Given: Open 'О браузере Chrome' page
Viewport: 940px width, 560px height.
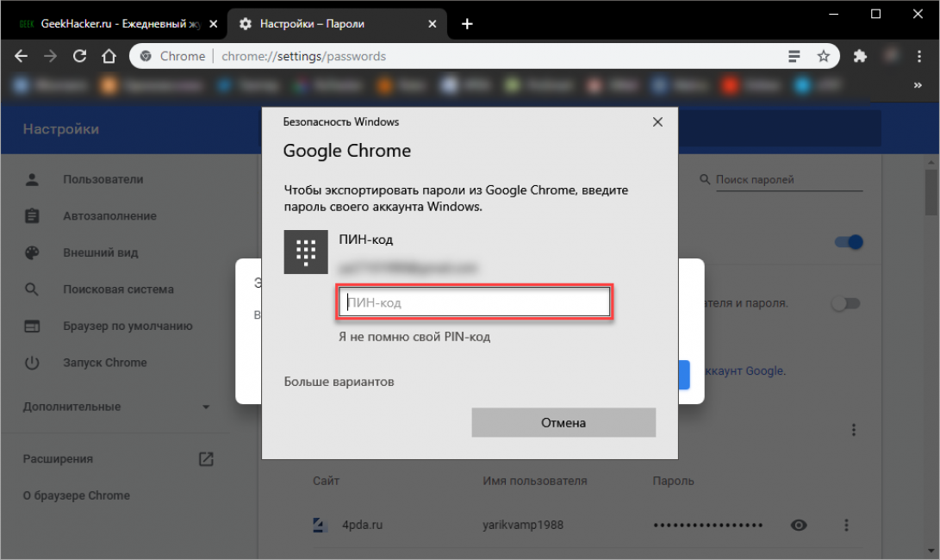Looking at the screenshot, I should 77,496.
